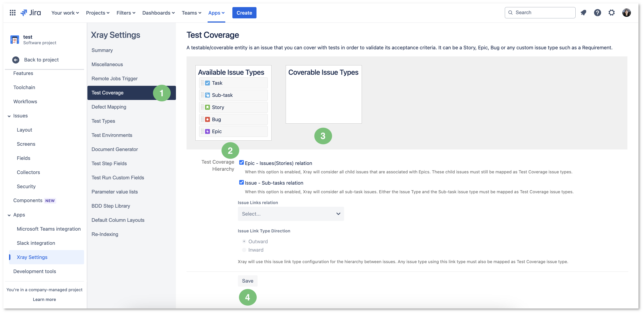Open the settings gear icon
Screen dimensions: 644x314
[611, 13]
